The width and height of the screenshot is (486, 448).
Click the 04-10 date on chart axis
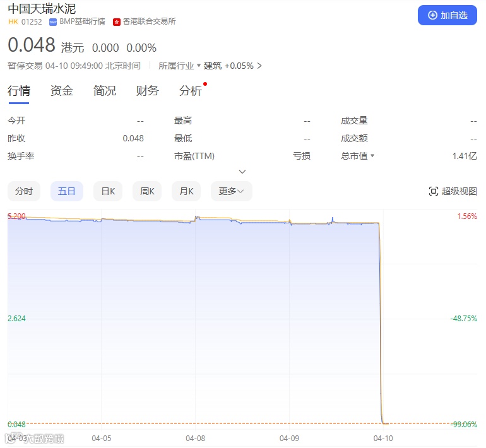[383, 439]
